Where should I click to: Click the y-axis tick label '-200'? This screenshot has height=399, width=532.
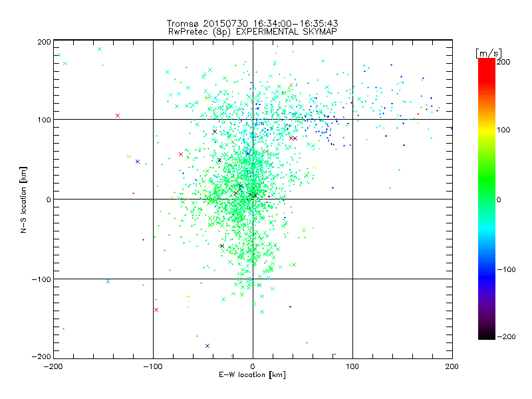click(x=41, y=356)
